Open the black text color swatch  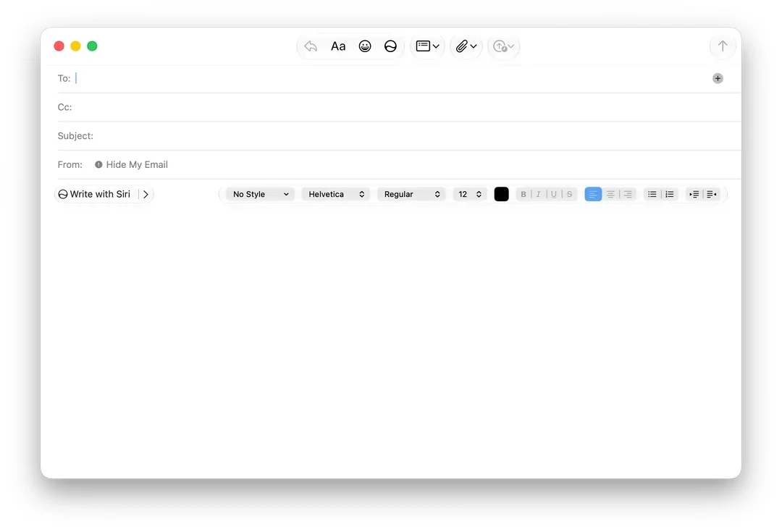(501, 195)
